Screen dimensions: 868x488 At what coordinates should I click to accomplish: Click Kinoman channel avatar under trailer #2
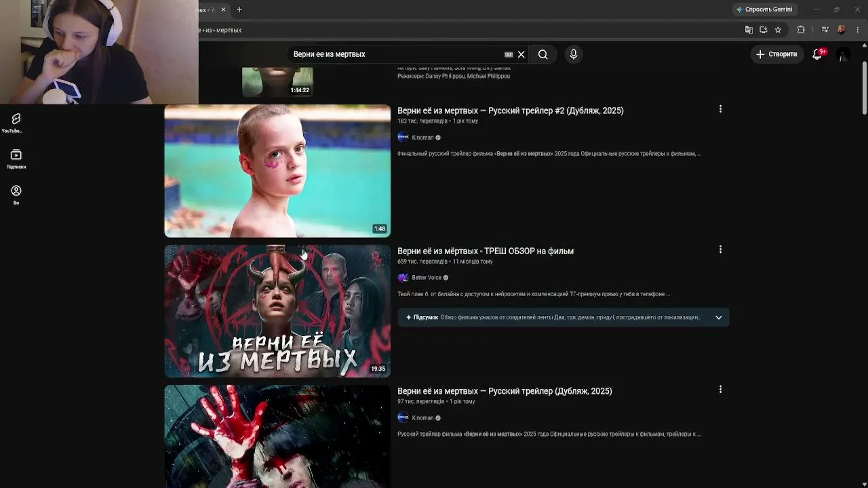(x=403, y=137)
